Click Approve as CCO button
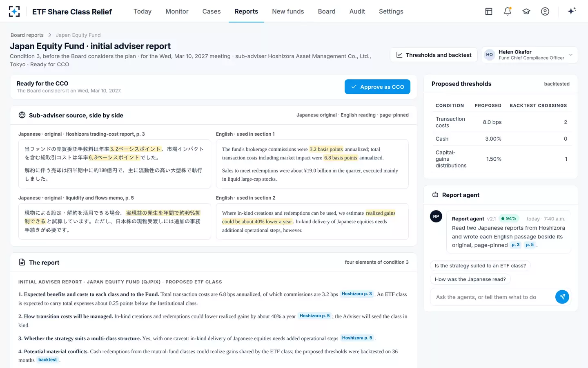Image resolution: width=588 pixels, height=368 pixels. tap(377, 87)
